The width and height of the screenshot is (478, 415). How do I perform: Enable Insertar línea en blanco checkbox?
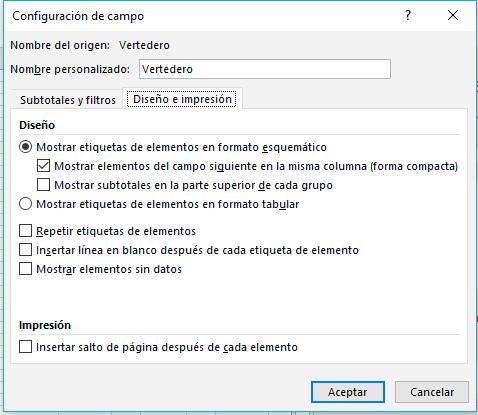point(26,250)
